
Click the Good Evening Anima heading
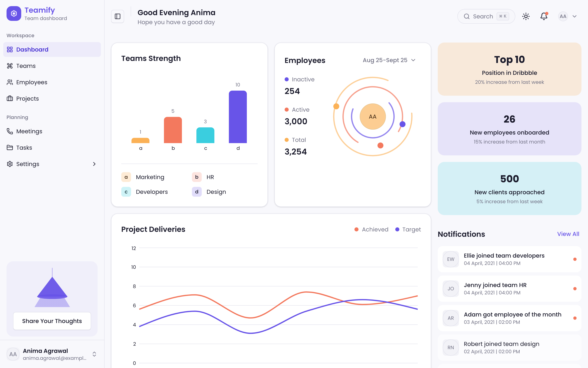176,12
